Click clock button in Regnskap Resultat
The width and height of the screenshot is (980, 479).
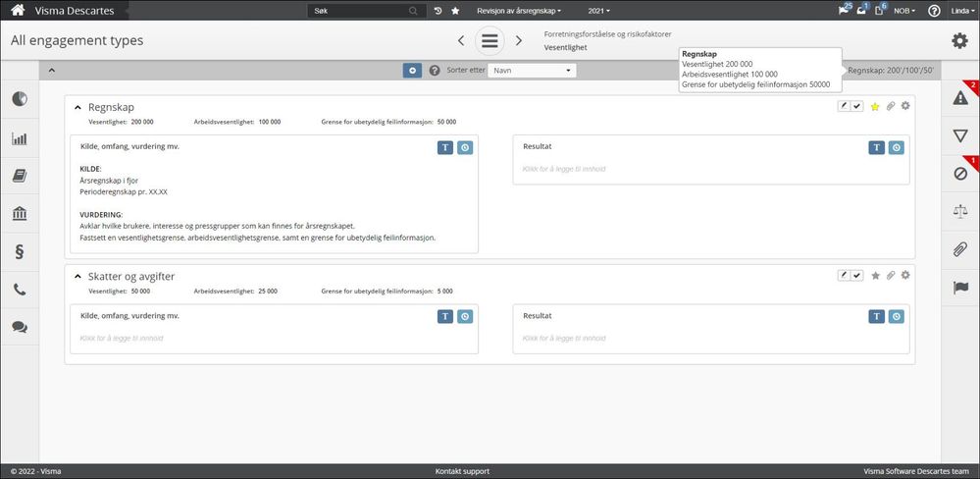coord(897,147)
